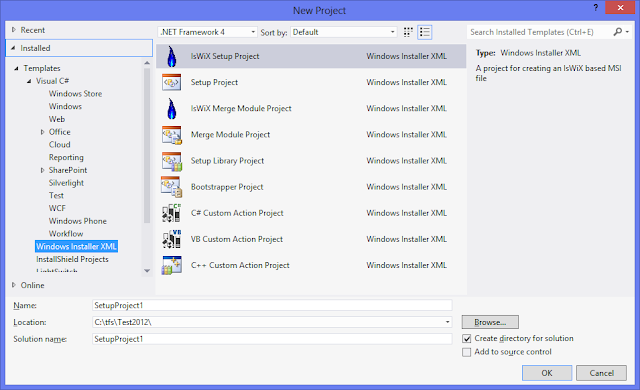Image resolution: width=640 pixels, height=390 pixels.
Task: Open the Location path dropdown arrow
Action: tap(447, 322)
